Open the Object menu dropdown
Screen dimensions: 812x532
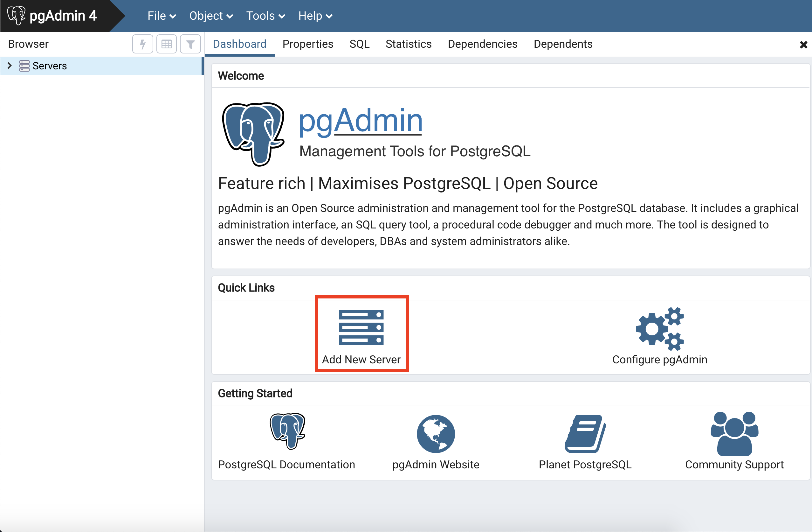click(211, 16)
